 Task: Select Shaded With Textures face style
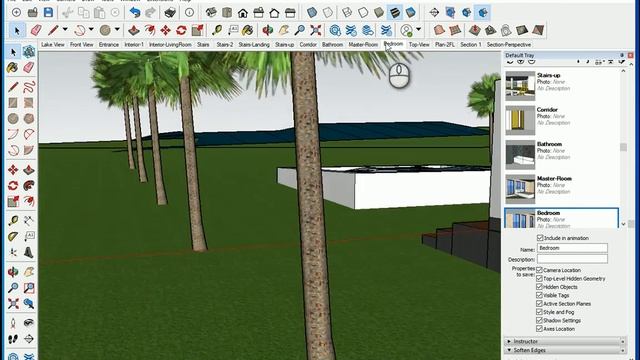(395, 12)
